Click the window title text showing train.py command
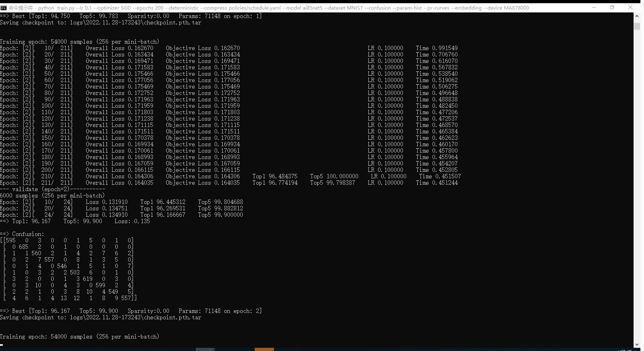The width and height of the screenshot is (644, 351). click(x=269, y=8)
